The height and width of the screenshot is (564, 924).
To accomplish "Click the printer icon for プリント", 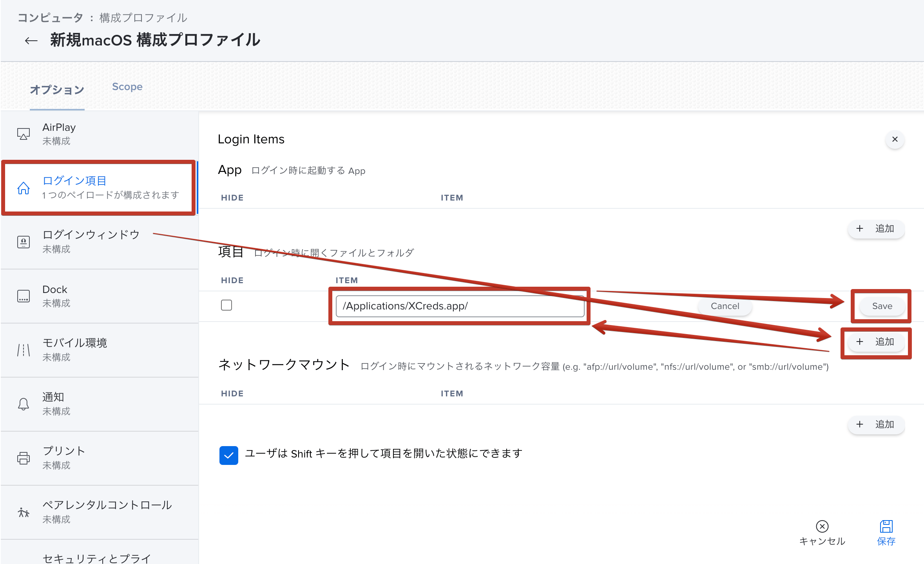I will (x=24, y=458).
